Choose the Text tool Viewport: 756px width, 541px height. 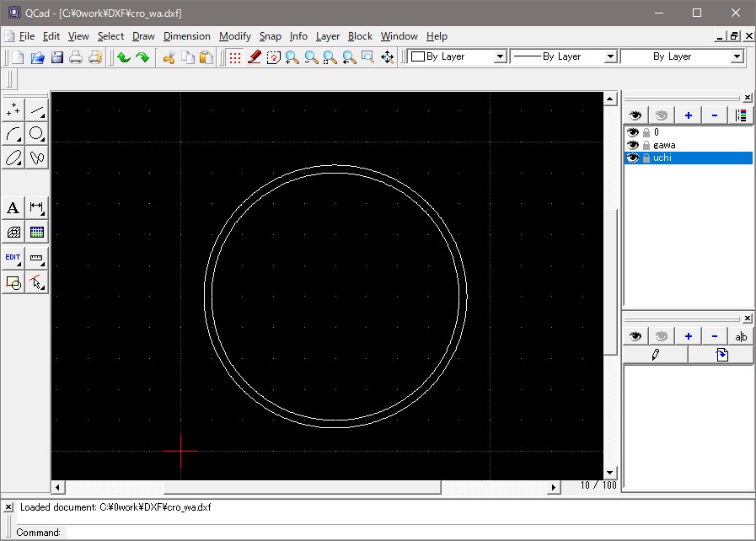(13, 207)
